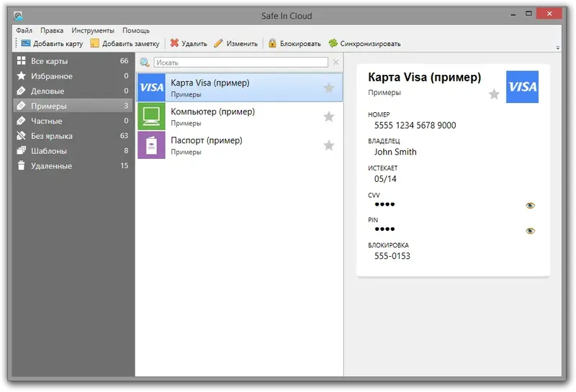
Task: Click owner value John Smith
Action: coord(395,152)
